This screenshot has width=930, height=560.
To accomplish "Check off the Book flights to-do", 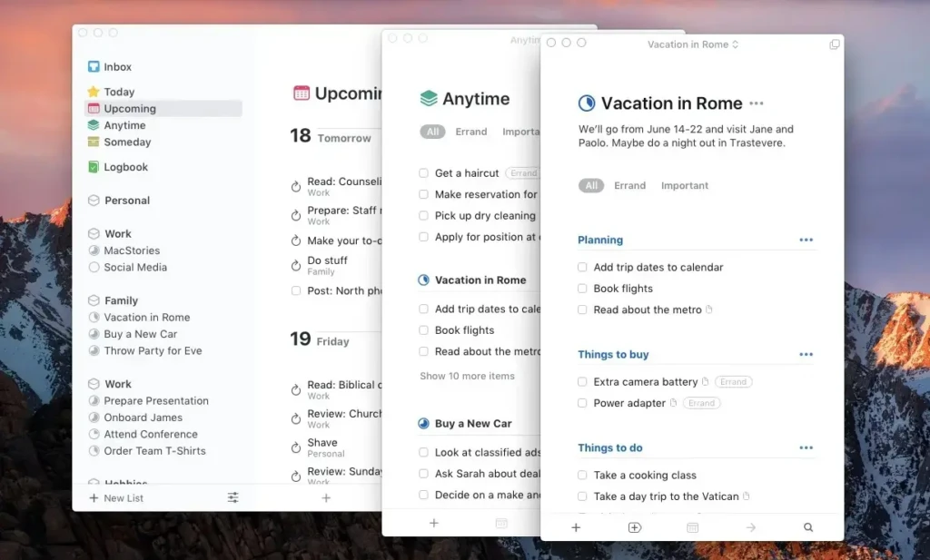I will (x=581, y=289).
